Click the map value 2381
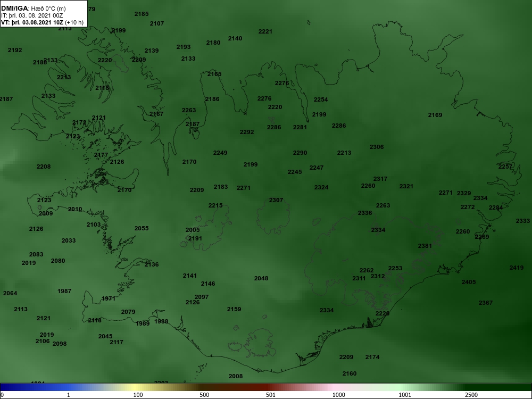 pos(425,246)
